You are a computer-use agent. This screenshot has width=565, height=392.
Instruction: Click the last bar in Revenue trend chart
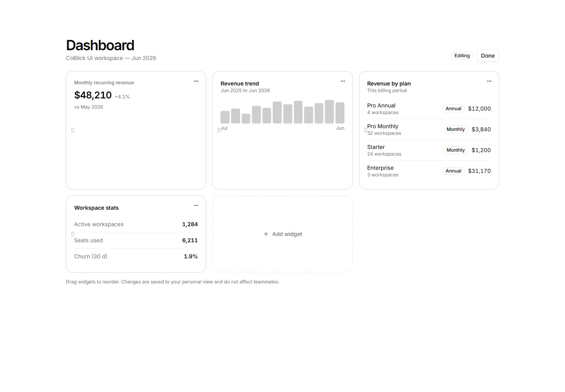pyautogui.click(x=340, y=113)
